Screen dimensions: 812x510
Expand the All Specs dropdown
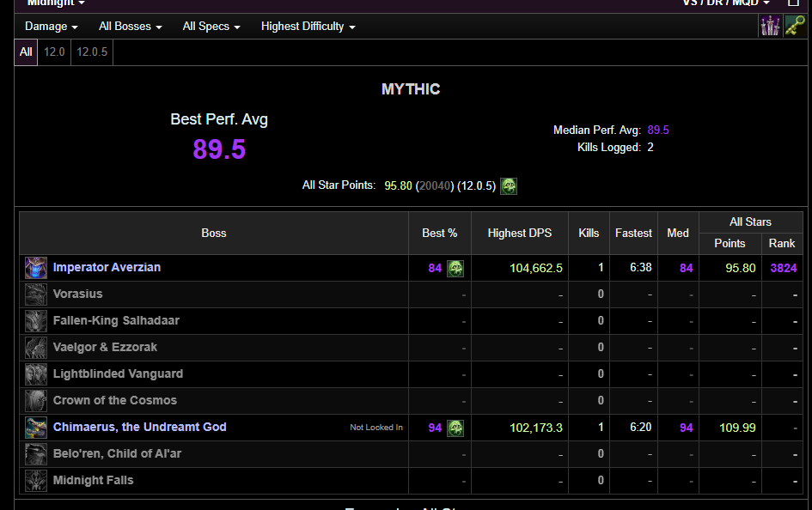[211, 27]
